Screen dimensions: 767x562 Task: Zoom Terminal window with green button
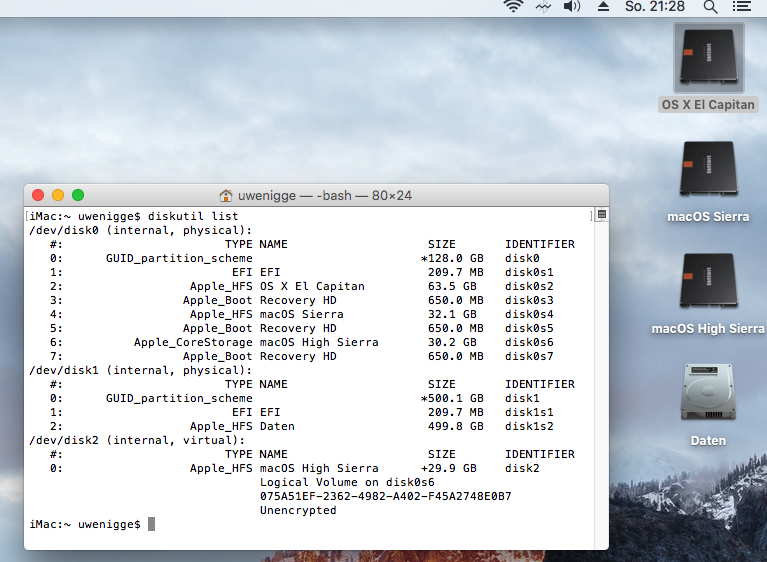pyautogui.click(x=78, y=195)
